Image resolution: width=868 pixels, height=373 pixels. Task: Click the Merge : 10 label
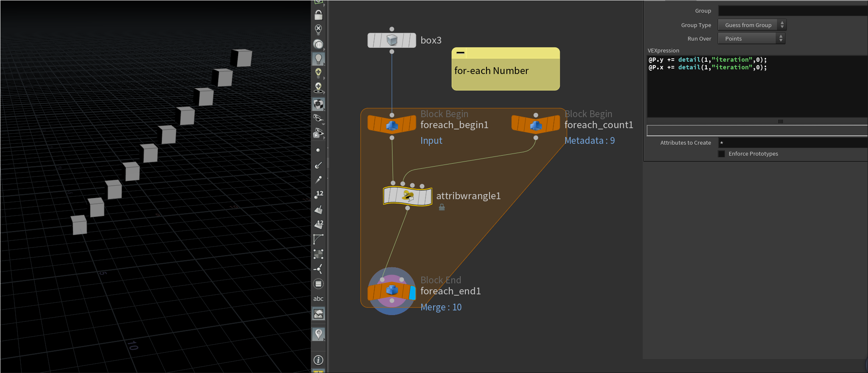(x=441, y=307)
